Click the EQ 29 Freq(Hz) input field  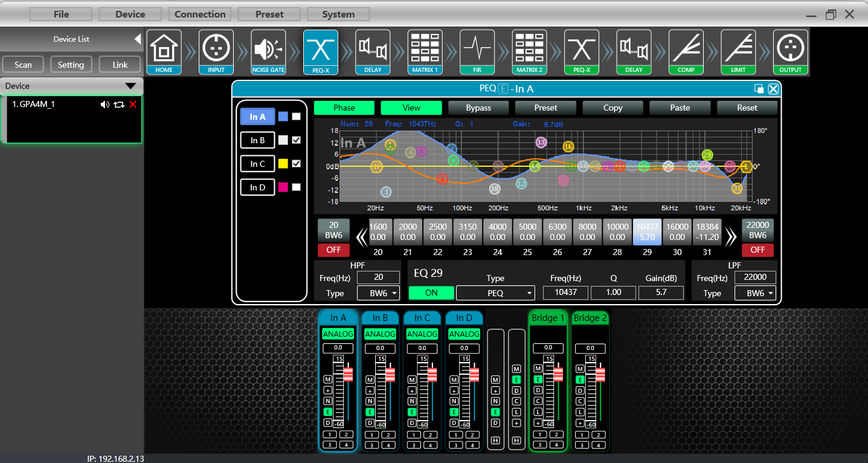pos(565,293)
